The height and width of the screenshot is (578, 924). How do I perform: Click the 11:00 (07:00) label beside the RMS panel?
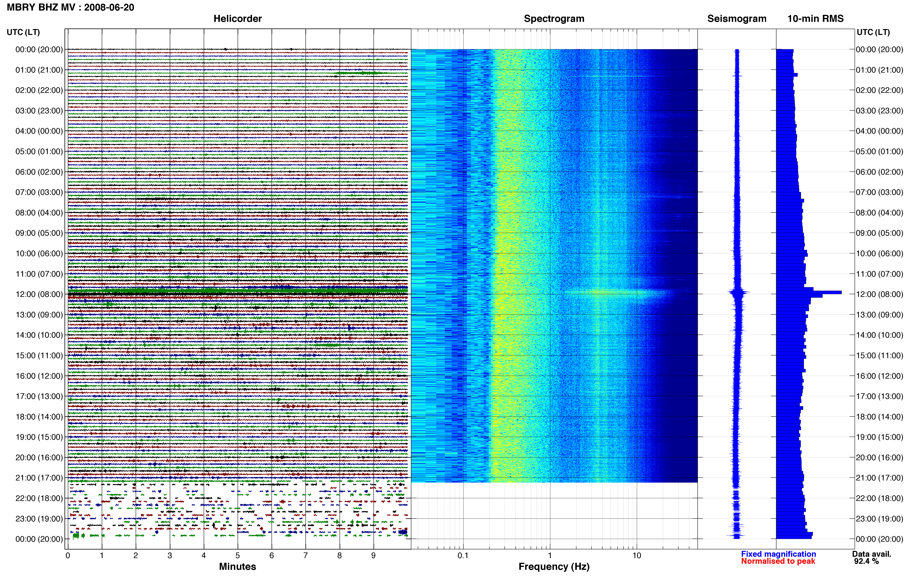[x=879, y=274]
